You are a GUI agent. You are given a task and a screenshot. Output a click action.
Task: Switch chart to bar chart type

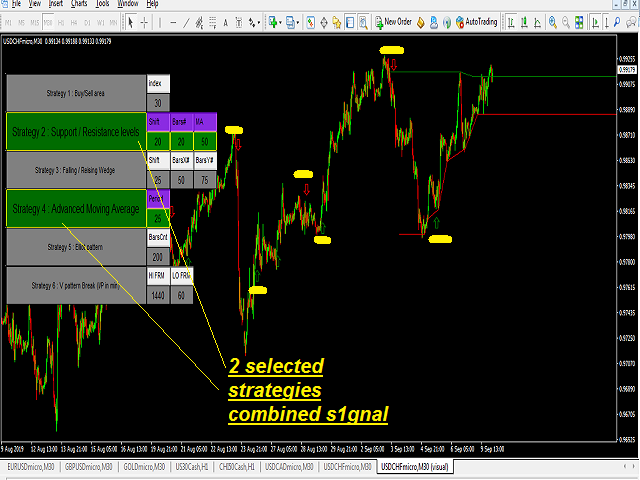511,22
